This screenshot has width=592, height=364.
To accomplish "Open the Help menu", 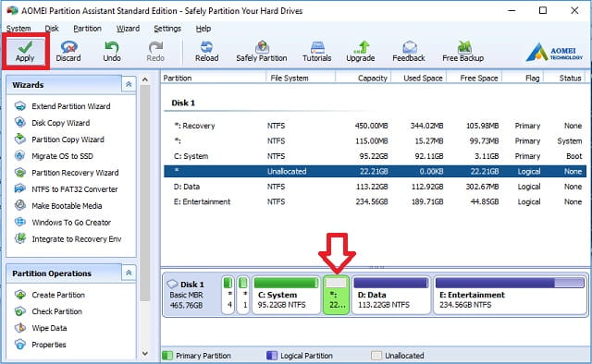I will click(203, 29).
